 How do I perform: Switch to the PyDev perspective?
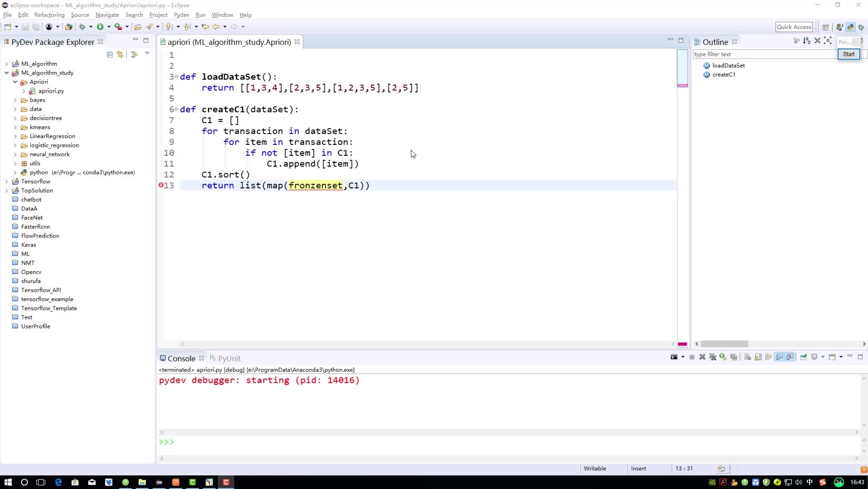pos(850,27)
